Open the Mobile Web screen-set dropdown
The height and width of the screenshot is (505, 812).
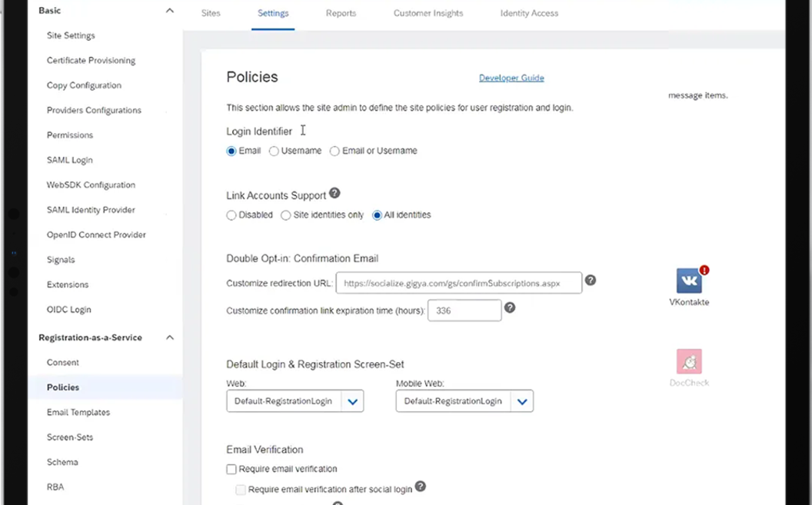522,400
